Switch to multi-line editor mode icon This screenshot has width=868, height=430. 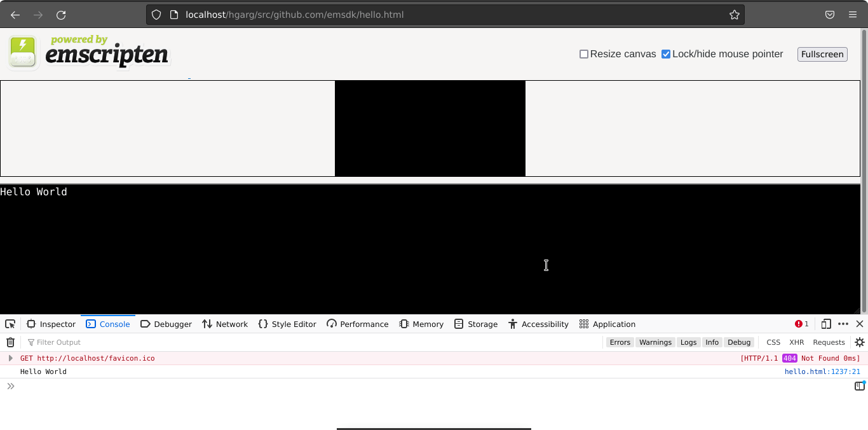pyautogui.click(x=859, y=386)
